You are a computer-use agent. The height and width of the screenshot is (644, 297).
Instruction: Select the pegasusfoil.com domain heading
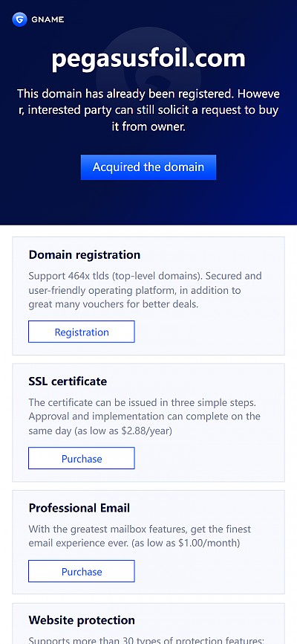click(148, 59)
